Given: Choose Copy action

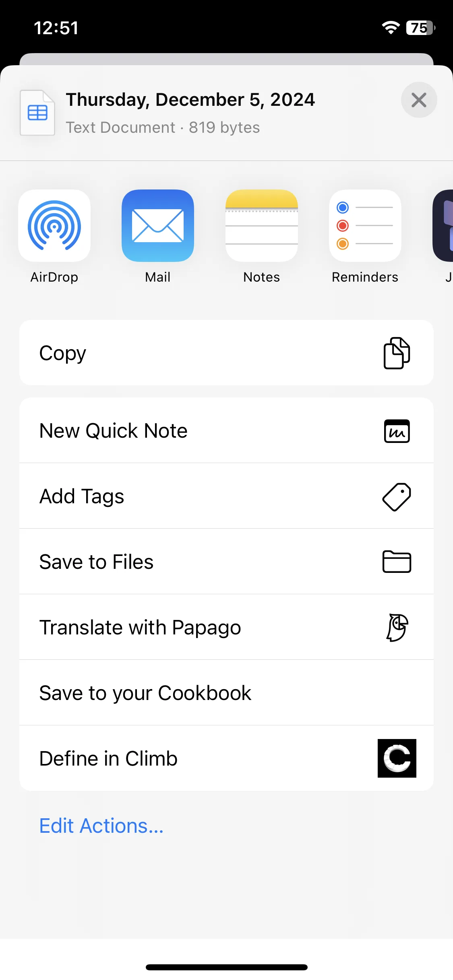Looking at the screenshot, I should coord(226,353).
